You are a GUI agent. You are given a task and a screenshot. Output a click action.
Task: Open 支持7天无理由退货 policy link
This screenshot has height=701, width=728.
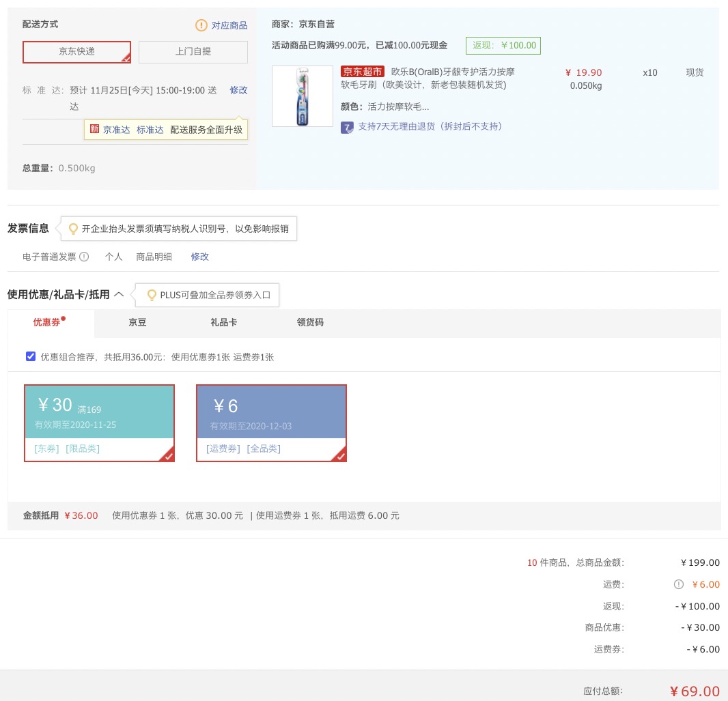pos(430,127)
